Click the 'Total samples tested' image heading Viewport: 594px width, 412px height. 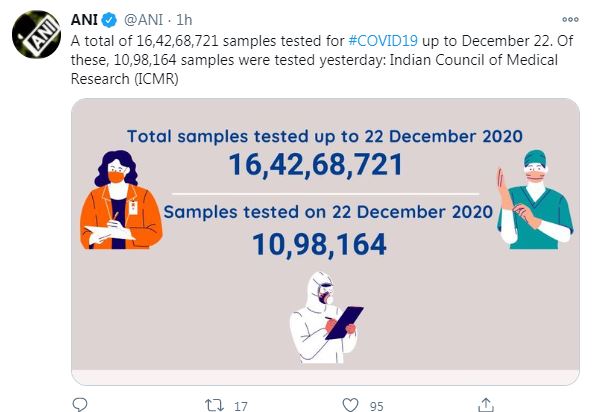(325, 137)
